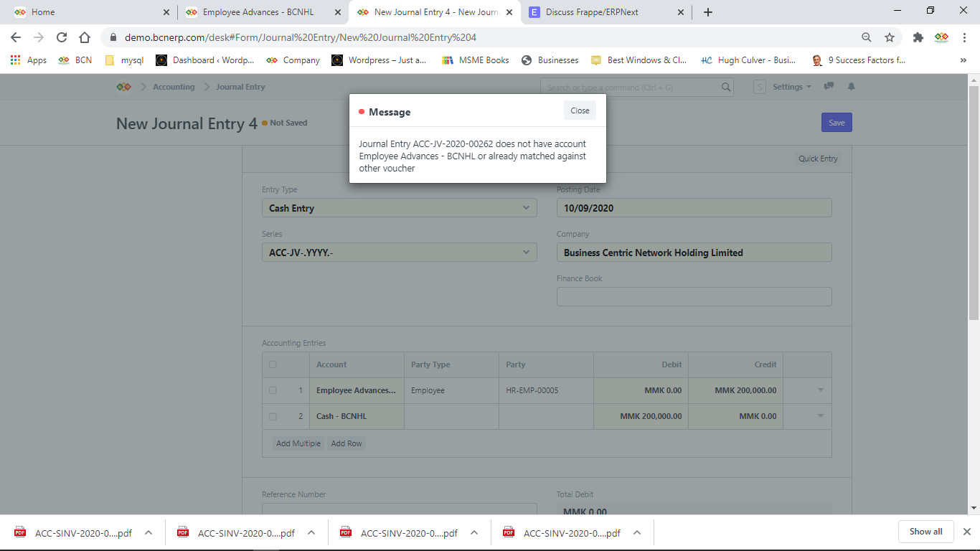Go back with the browser back arrow
The image size is (980, 551).
click(16, 37)
